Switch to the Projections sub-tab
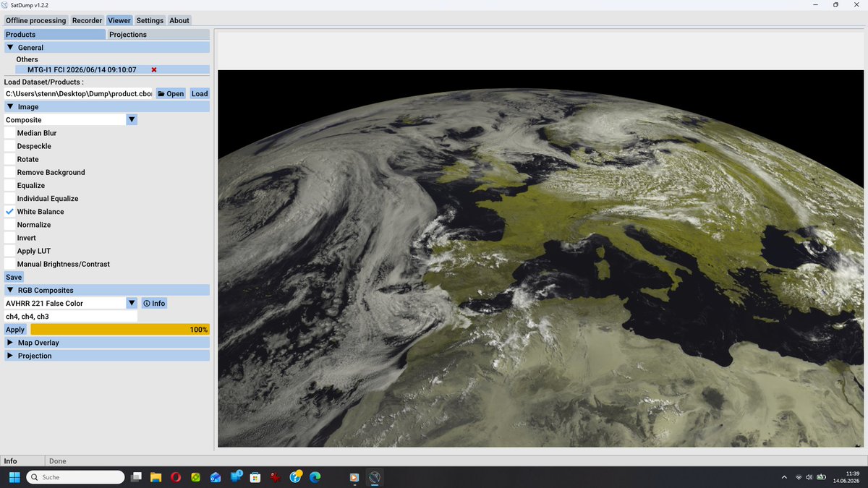 coord(158,35)
